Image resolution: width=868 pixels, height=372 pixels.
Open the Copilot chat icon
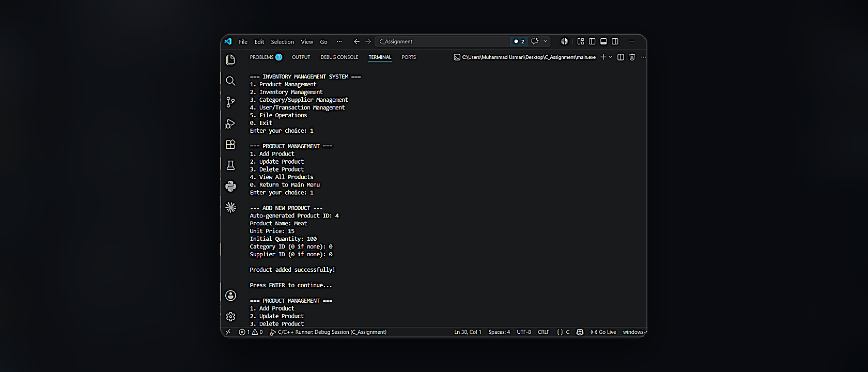point(535,41)
